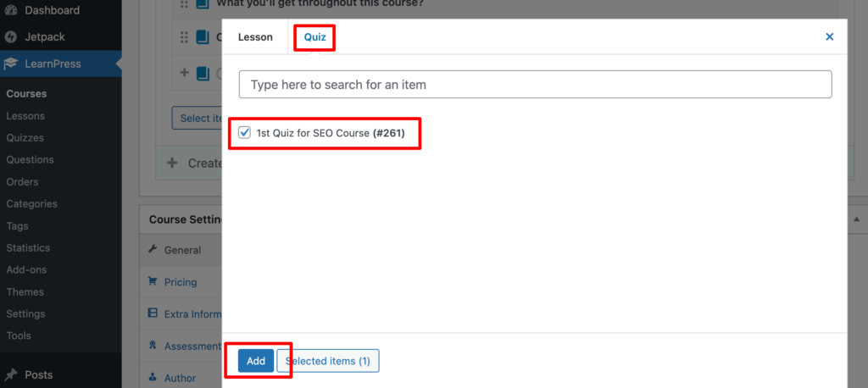Select Author course settings tab

coord(181,378)
